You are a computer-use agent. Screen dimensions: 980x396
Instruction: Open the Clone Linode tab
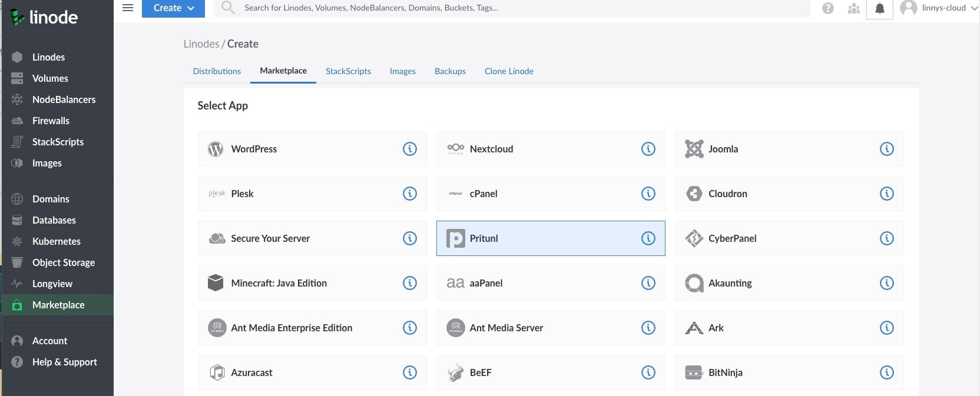tap(509, 71)
